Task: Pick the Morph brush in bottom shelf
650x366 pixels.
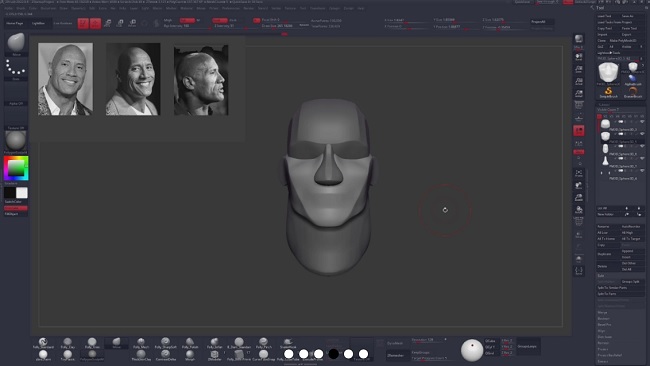Action: click(190, 355)
